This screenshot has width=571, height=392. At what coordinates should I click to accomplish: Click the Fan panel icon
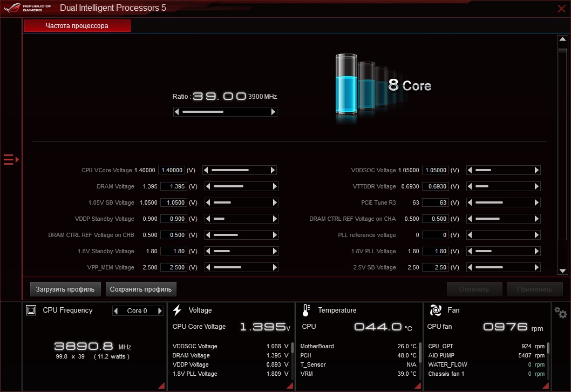[436, 310]
